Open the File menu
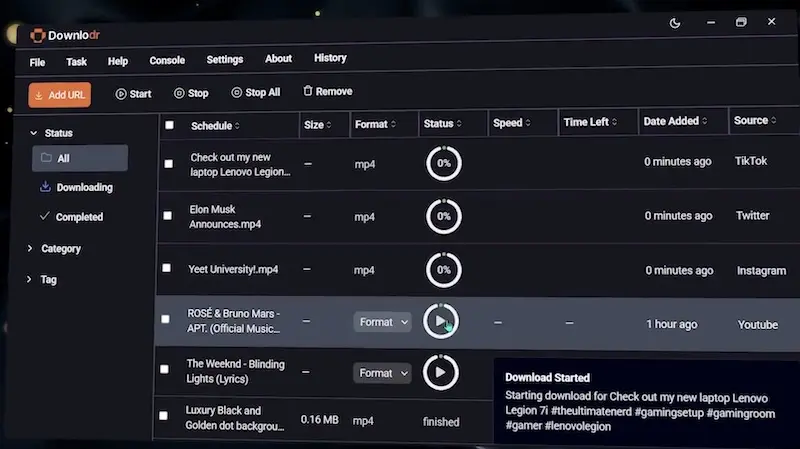The image size is (800, 449). pyautogui.click(x=37, y=62)
